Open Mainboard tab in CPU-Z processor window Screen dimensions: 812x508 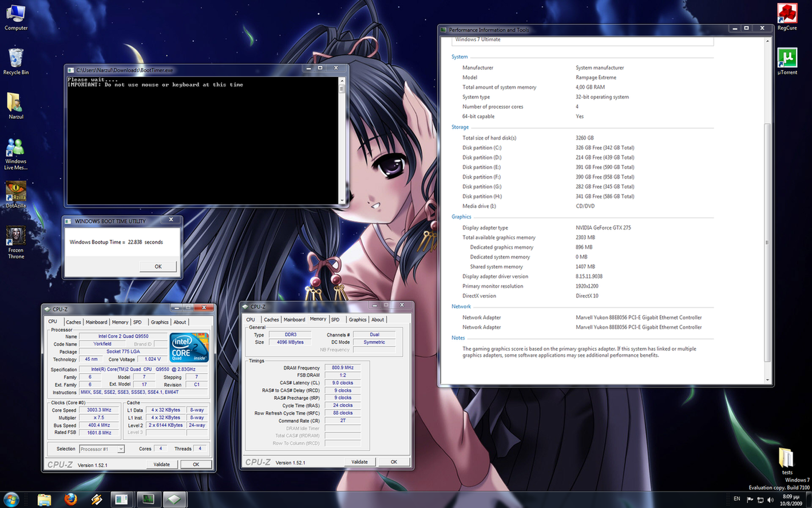pyautogui.click(x=96, y=322)
